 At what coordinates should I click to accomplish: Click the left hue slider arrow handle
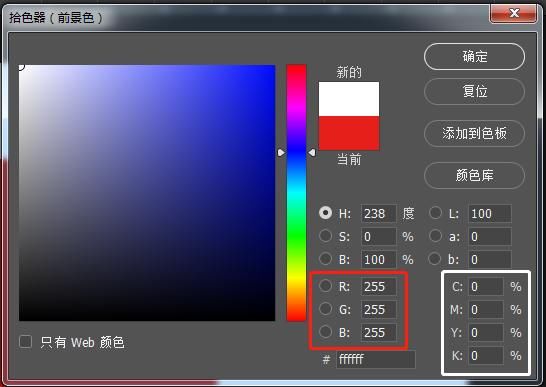point(281,153)
